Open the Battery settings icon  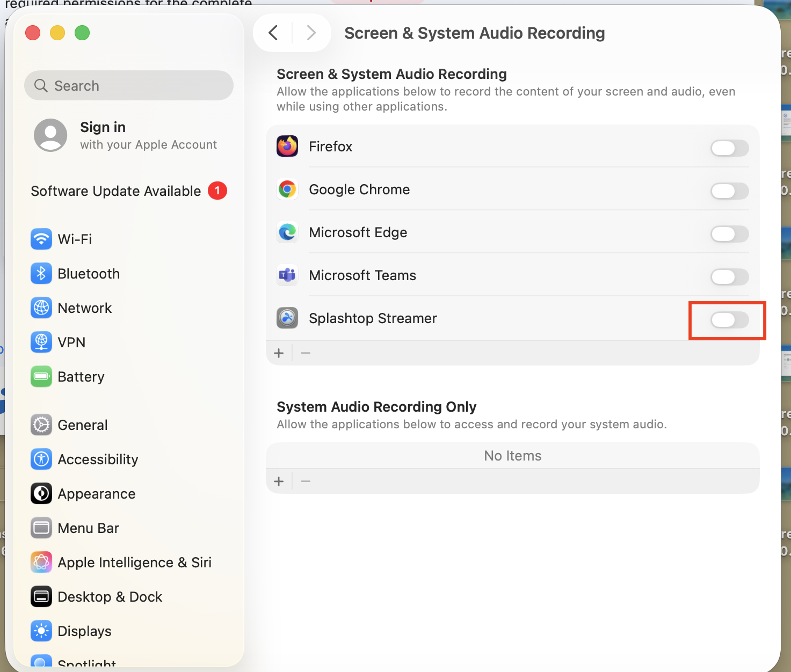pos(41,376)
